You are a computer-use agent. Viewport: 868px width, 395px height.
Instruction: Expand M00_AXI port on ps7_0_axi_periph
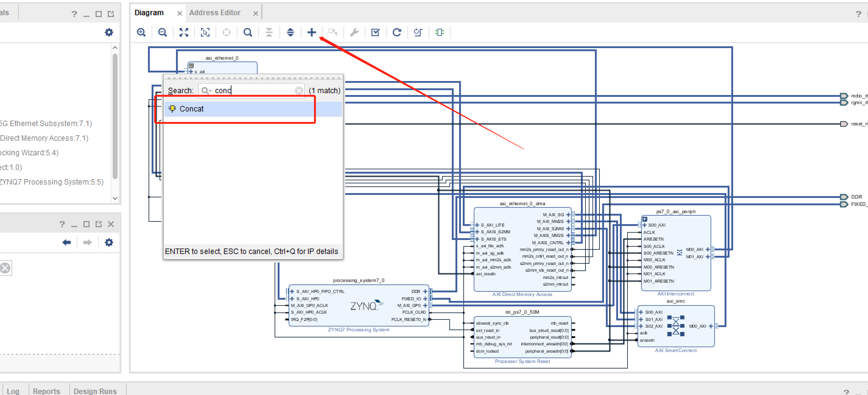click(x=708, y=249)
